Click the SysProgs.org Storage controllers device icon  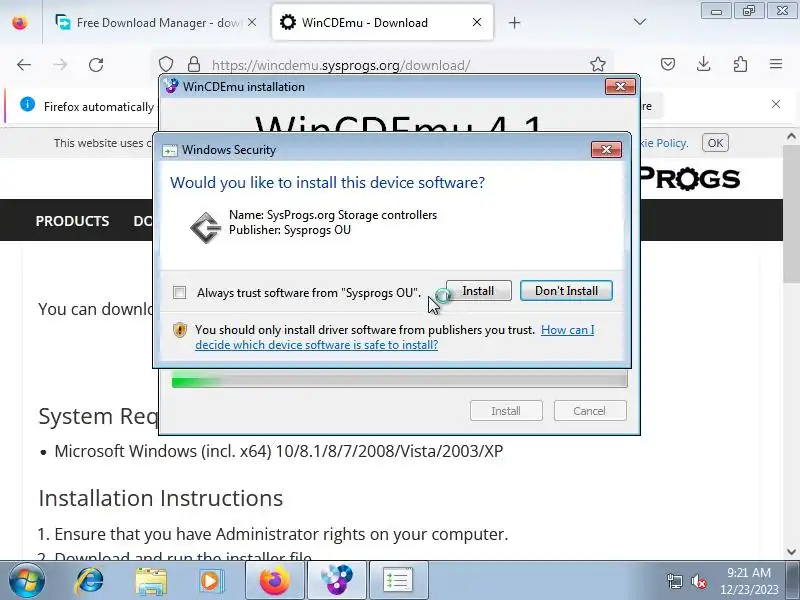coord(206,228)
